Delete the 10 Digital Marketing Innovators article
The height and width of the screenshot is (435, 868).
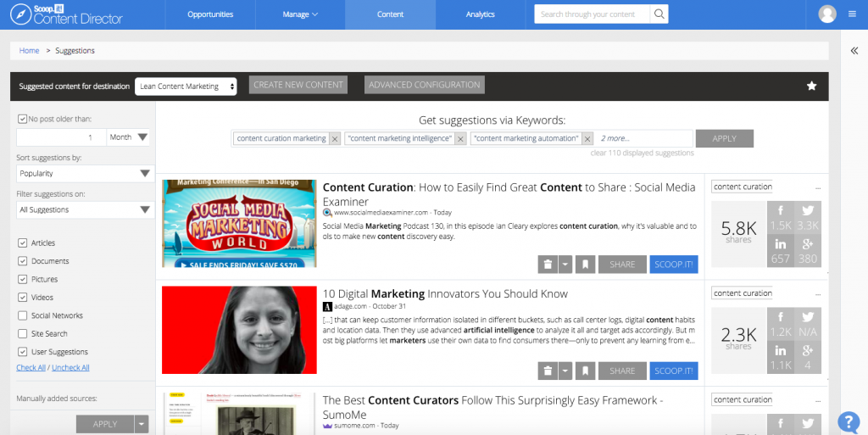point(548,371)
